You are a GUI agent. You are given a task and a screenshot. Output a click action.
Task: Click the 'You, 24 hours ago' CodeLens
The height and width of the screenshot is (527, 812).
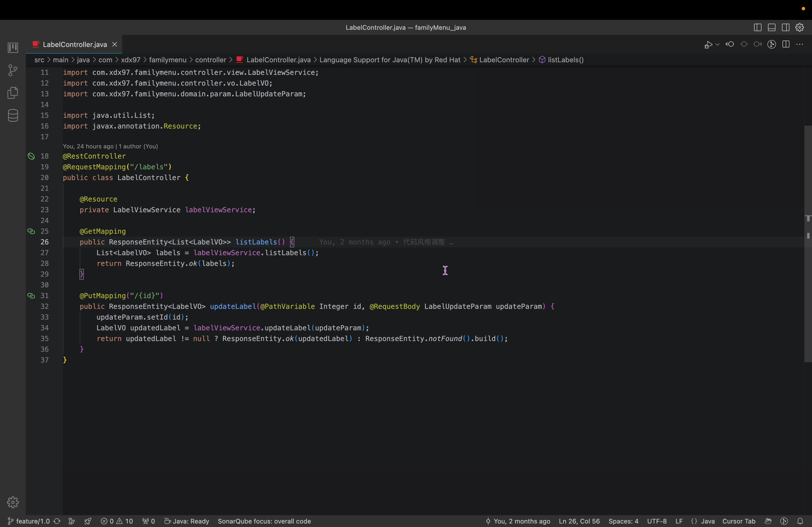[x=88, y=146]
